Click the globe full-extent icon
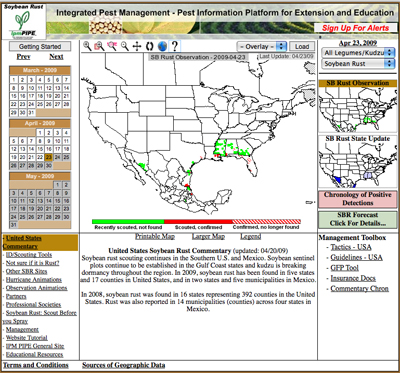The image size is (400, 373). click(x=162, y=46)
